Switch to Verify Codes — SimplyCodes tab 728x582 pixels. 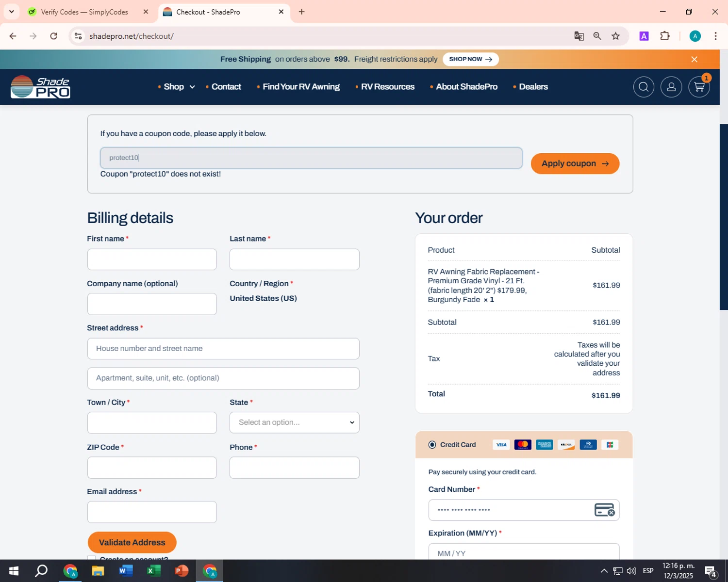click(x=84, y=12)
